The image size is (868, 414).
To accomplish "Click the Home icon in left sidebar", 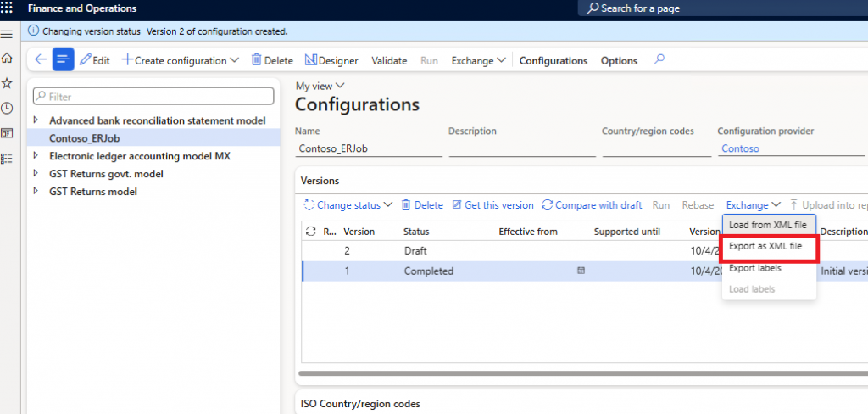I will (x=8, y=59).
